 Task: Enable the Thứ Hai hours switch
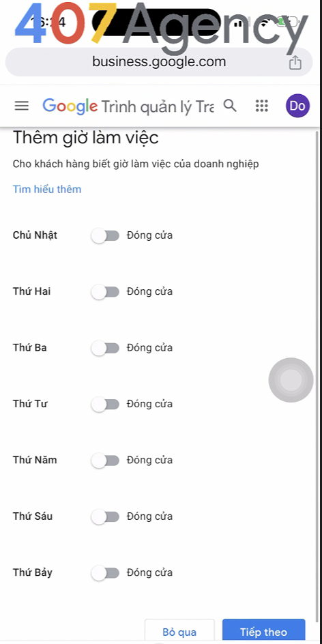pos(105,292)
